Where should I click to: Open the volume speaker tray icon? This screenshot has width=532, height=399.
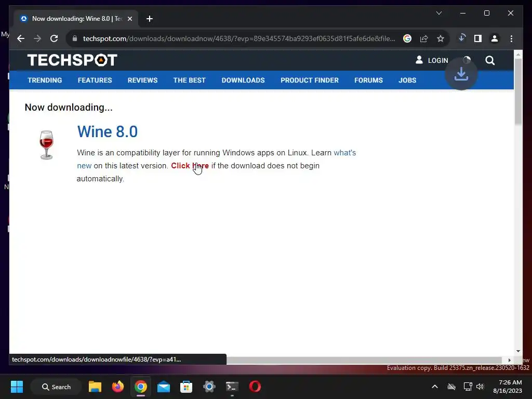(480, 387)
